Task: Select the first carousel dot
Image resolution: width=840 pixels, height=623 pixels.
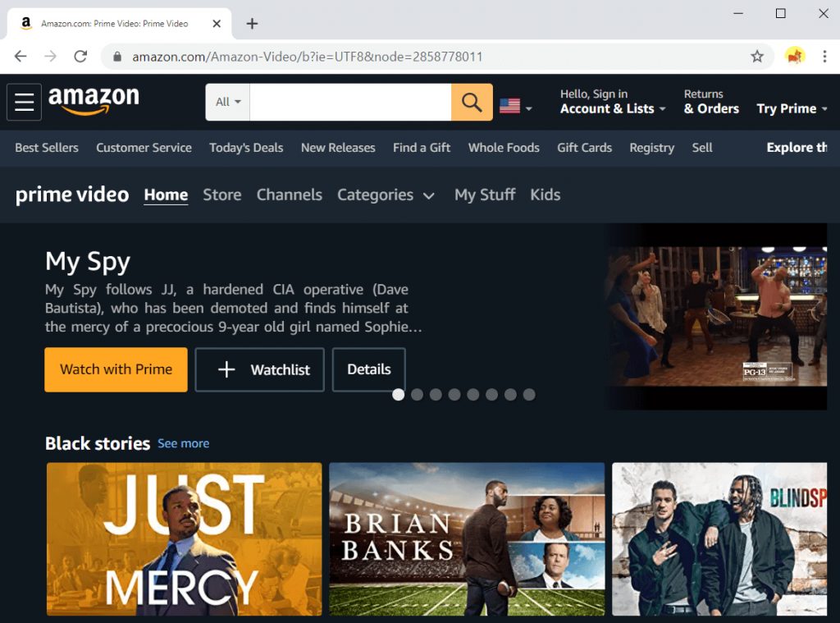Action: pyautogui.click(x=398, y=395)
